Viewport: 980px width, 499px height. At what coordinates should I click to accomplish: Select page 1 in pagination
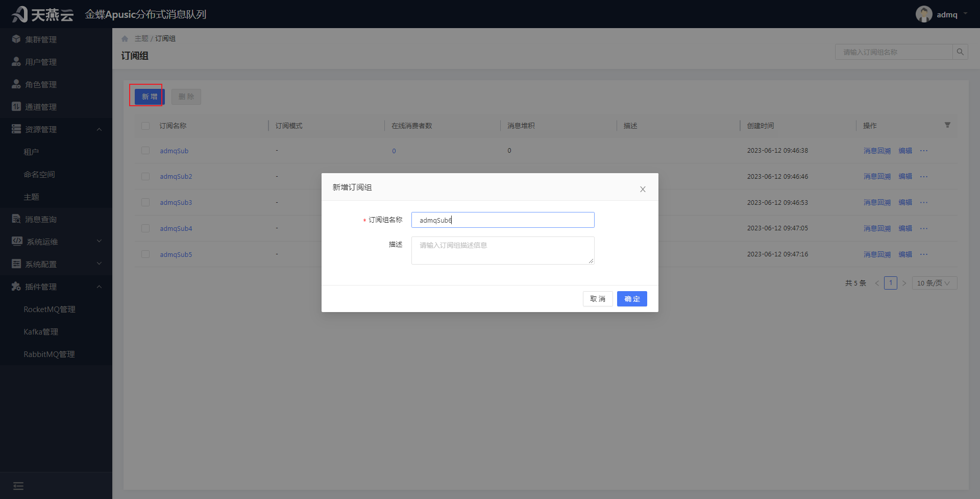click(891, 283)
